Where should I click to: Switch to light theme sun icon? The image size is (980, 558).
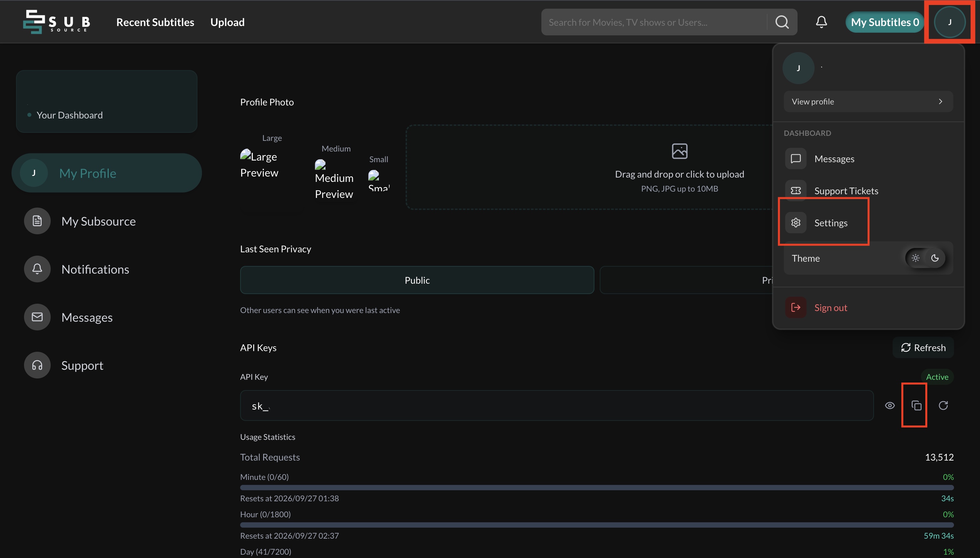915,258
